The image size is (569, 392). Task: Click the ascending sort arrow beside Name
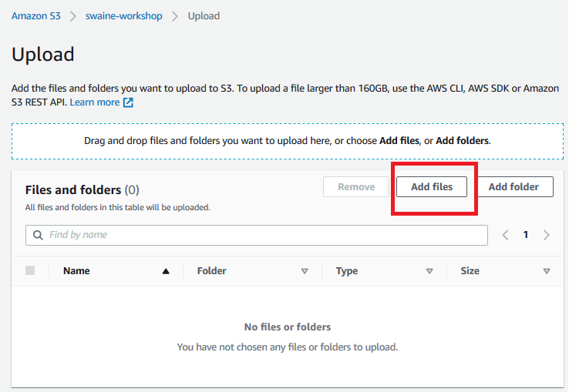pos(166,271)
